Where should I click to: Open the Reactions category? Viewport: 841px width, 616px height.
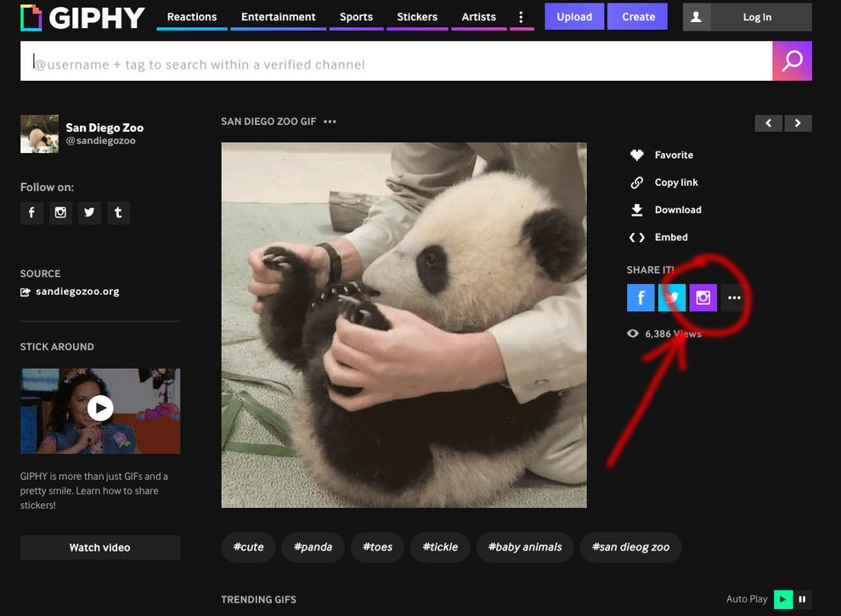point(191,16)
